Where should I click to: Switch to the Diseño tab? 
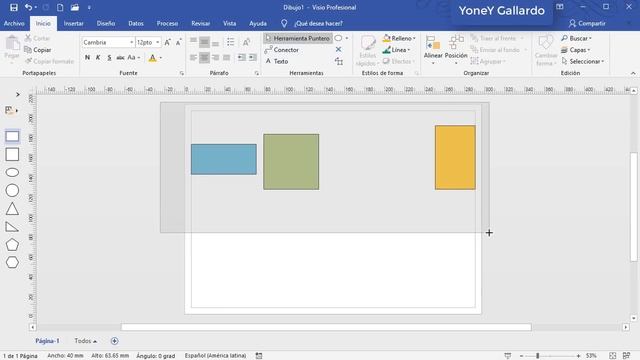106,24
